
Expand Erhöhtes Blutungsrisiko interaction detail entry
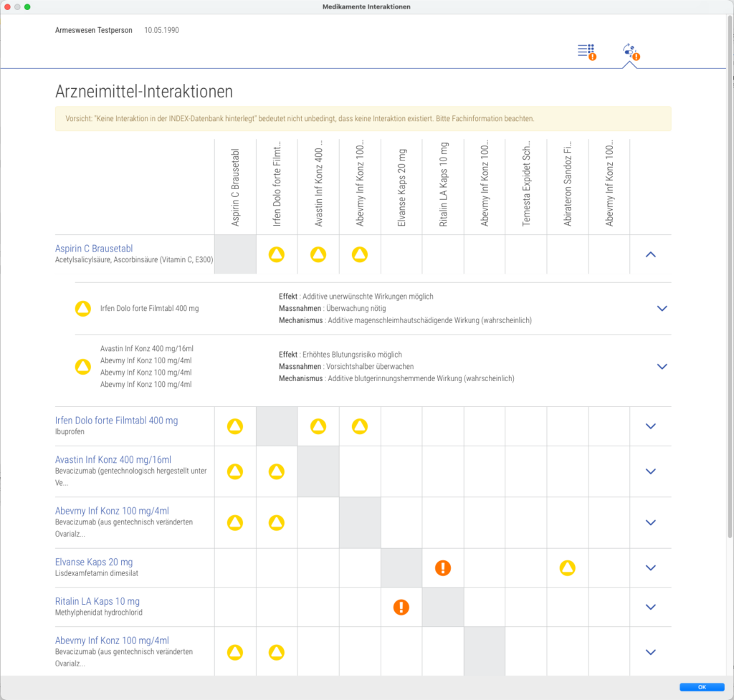tap(662, 366)
